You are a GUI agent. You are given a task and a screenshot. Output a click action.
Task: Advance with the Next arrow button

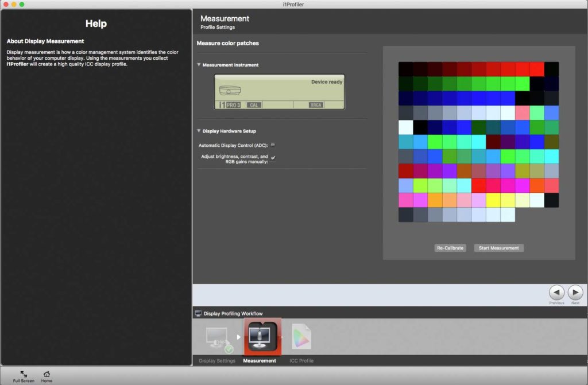tap(575, 292)
